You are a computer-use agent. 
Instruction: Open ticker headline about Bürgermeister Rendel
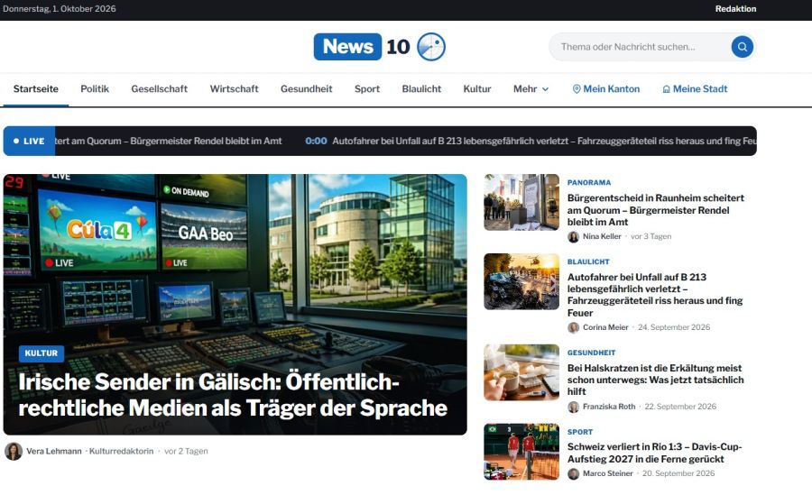pos(169,141)
